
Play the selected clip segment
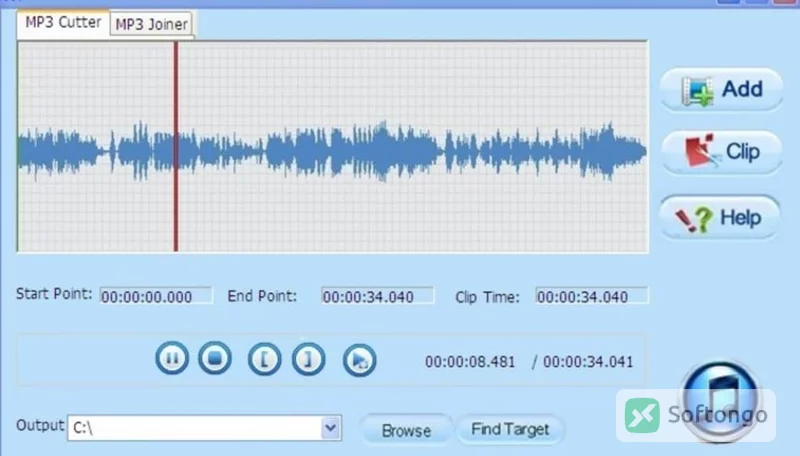pyautogui.click(x=360, y=361)
